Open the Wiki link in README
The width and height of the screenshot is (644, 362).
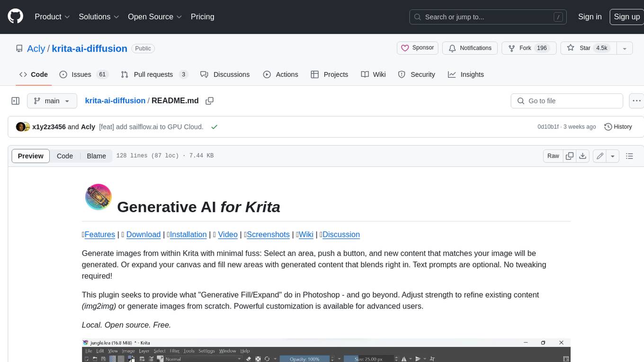pos(306,235)
